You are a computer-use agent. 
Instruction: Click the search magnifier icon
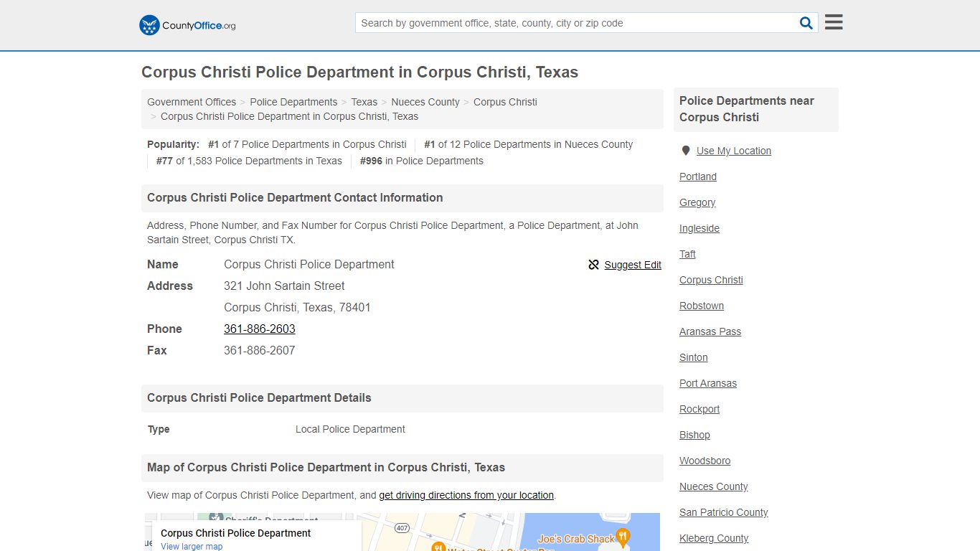[x=806, y=23]
